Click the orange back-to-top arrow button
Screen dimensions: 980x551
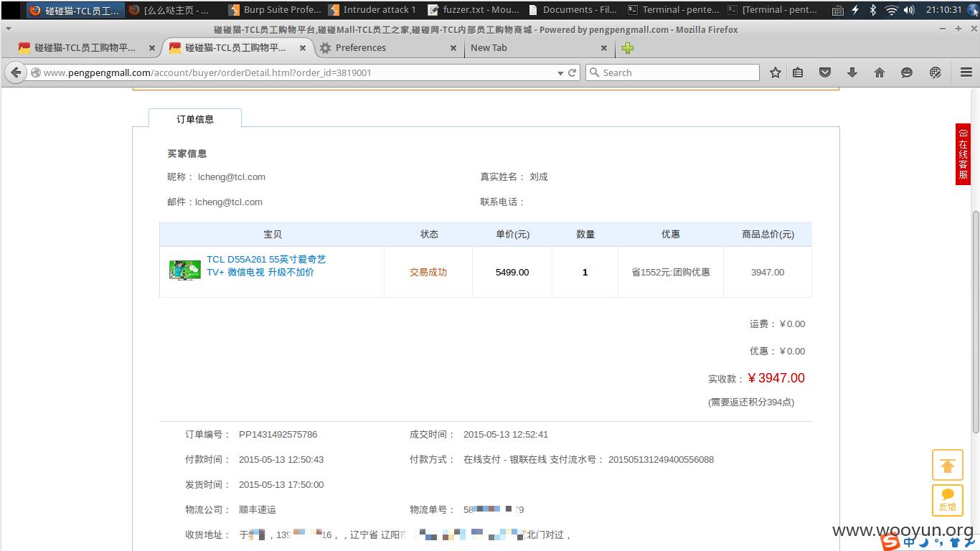point(947,465)
